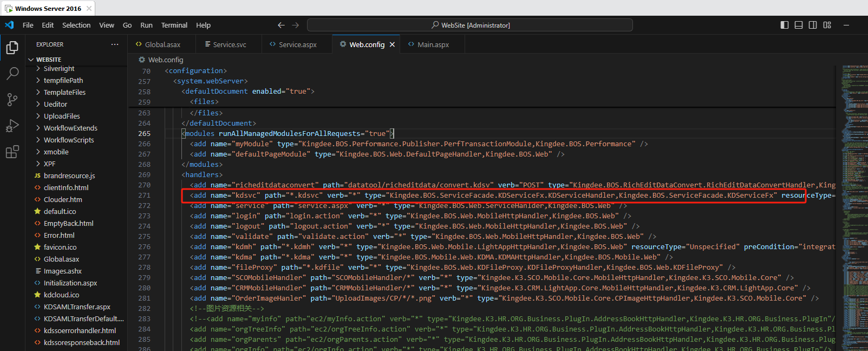The height and width of the screenshot is (351, 868).
Task: Click the gear icon in Web.config breadcrumb
Action: coord(142,60)
